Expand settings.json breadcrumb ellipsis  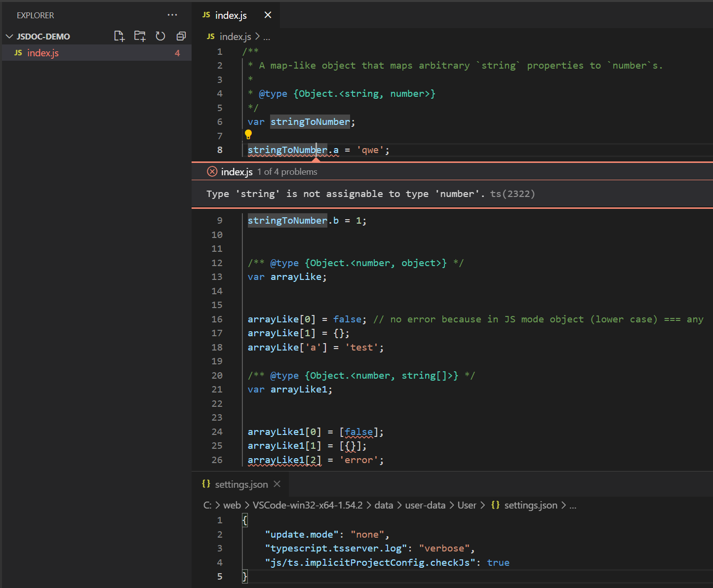pyautogui.click(x=572, y=505)
